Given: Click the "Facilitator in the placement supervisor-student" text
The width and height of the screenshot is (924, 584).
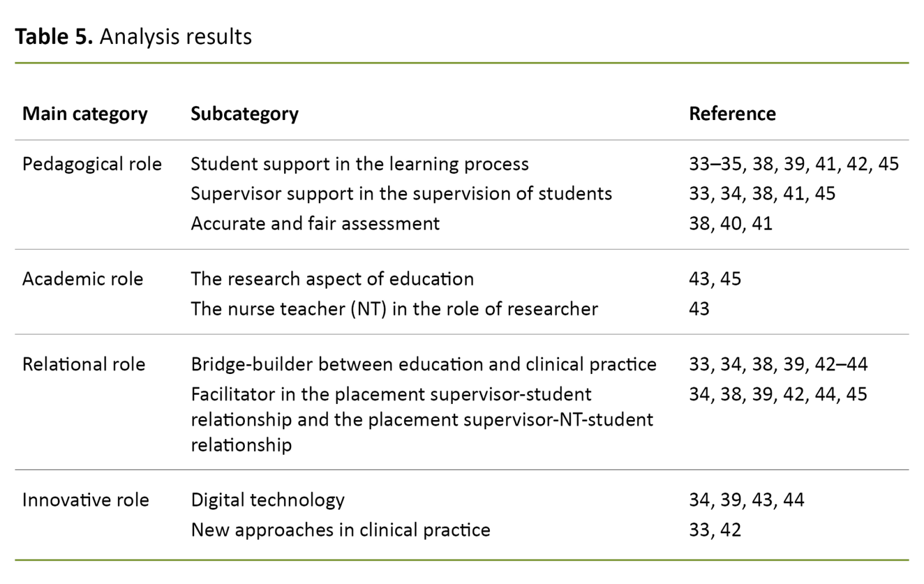Looking at the screenshot, I should (x=391, y=394).
